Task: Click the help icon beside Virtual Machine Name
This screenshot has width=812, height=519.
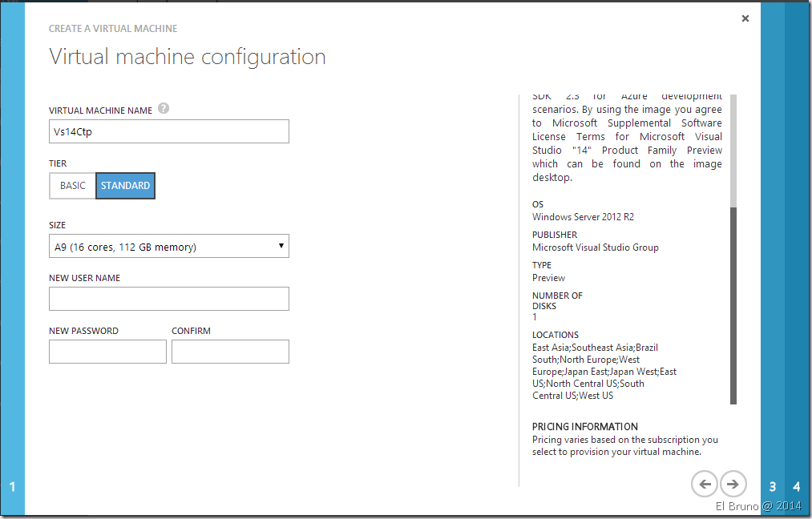Action: (x=164, y=109)
